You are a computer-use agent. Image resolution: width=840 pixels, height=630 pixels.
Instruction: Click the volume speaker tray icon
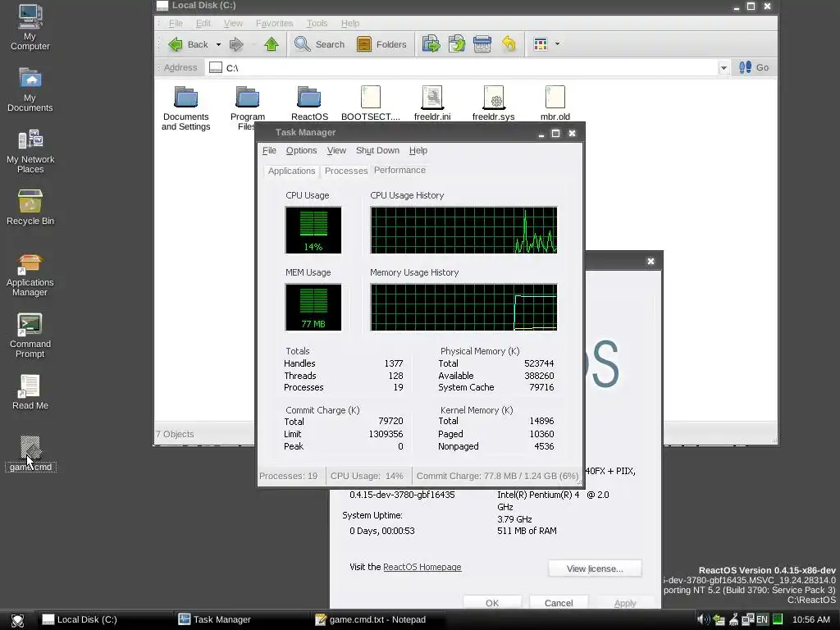click(x=703, y=619)
